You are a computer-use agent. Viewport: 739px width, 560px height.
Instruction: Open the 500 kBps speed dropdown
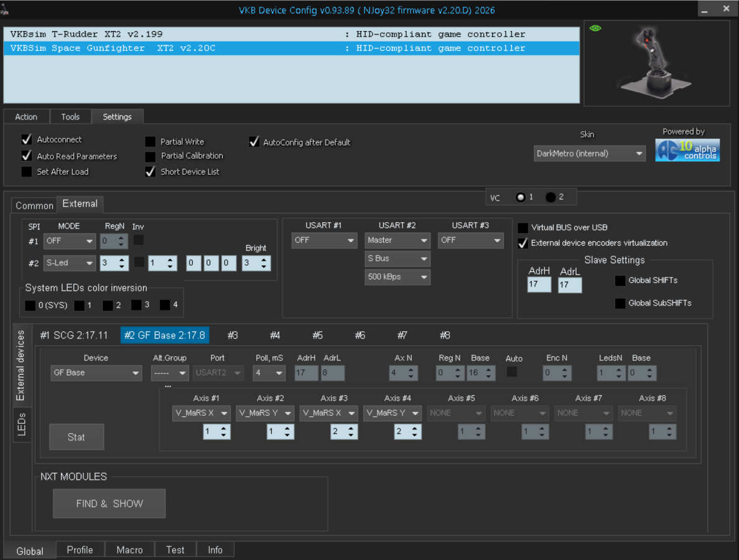point(397,277)
